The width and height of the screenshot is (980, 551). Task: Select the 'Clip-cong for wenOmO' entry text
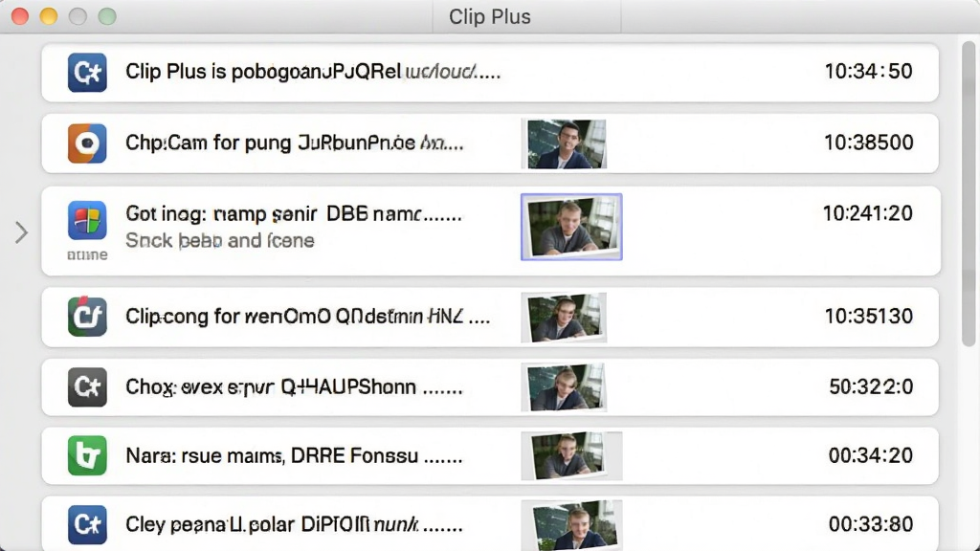tap(307, 317)
